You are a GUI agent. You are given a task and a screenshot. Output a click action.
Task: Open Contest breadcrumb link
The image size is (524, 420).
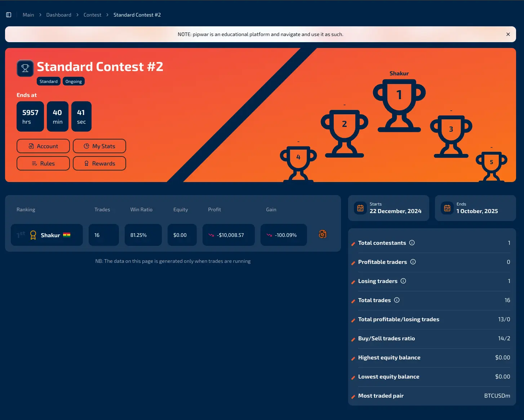tap(92, 15)
